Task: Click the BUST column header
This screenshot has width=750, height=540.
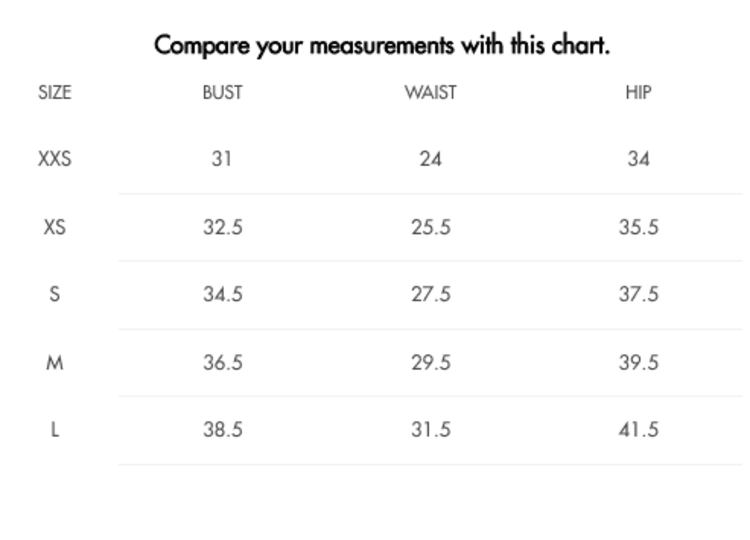Action: click(222, 93)
